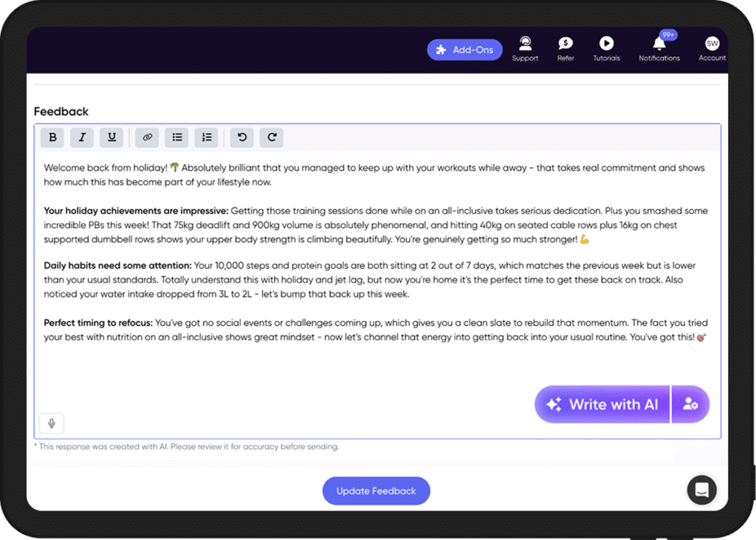Insert a hyperlink using the link icon
Image resolution: width=756 pixels, height=540 pixels.
[147, 137]
